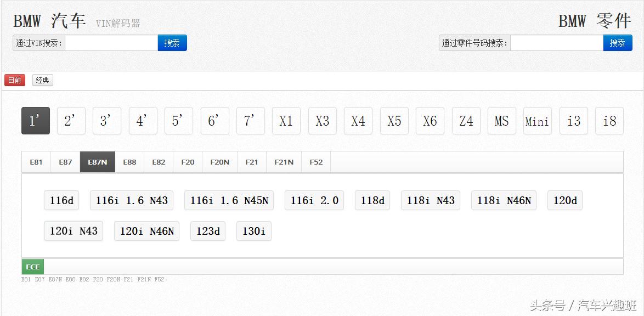Click the BMW 汽车 heading
Image resolution: width=644 pixels, height=316 pixels.
tap(50, 21)
